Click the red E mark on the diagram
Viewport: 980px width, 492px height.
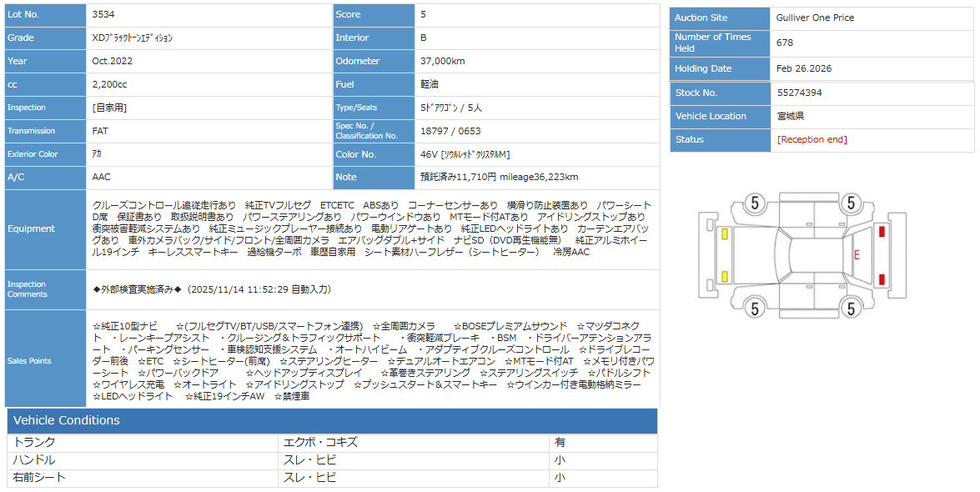856,255
